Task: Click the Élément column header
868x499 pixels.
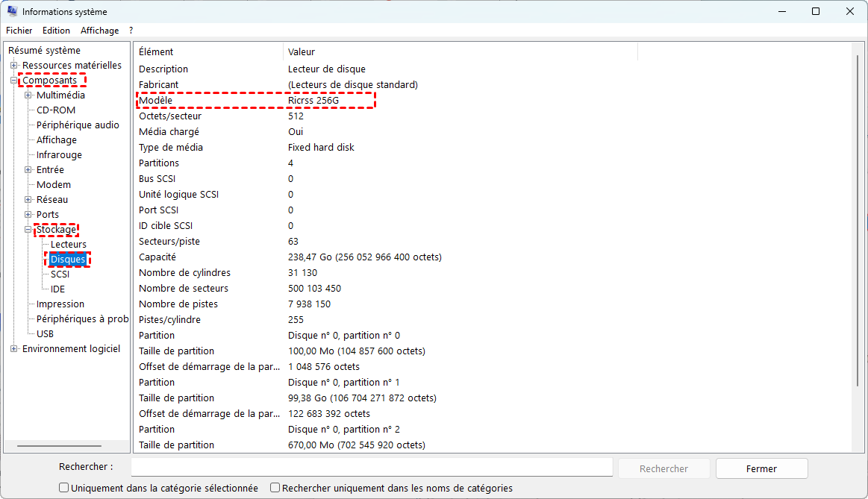Action: pyautogui.click(x=208, y=51)
